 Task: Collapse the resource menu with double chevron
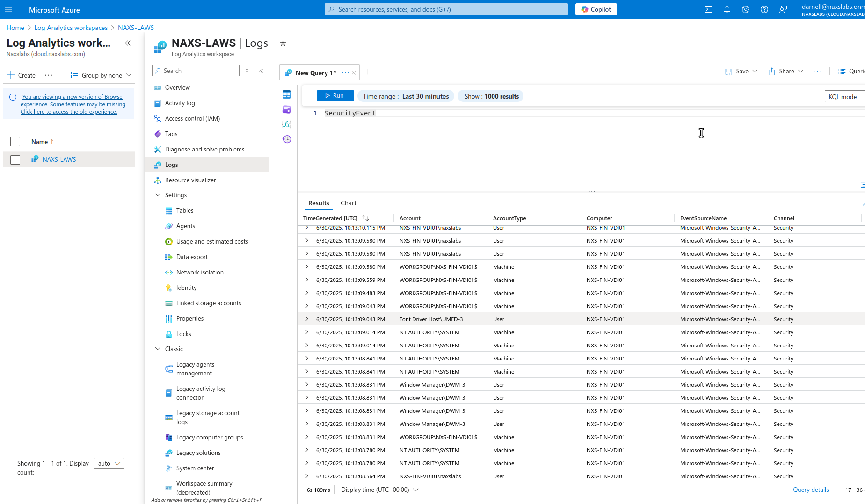(x=261, y=71)
